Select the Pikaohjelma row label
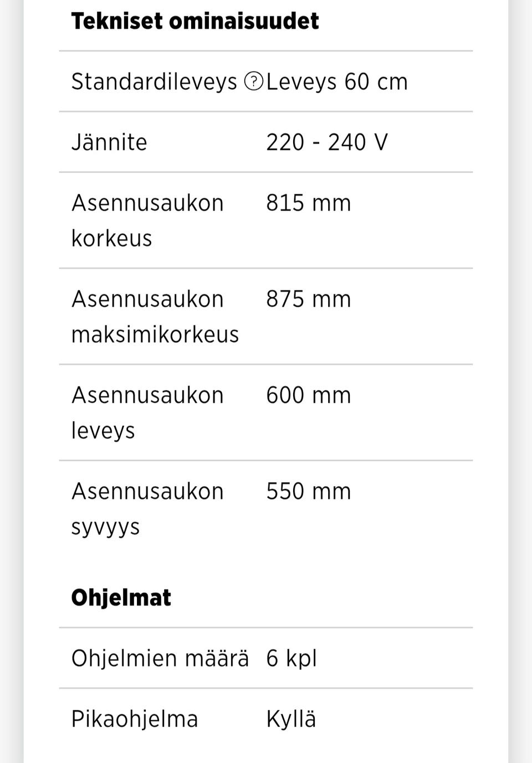The image size is (532, 763). pyautogui.click(x=135, y=719)
